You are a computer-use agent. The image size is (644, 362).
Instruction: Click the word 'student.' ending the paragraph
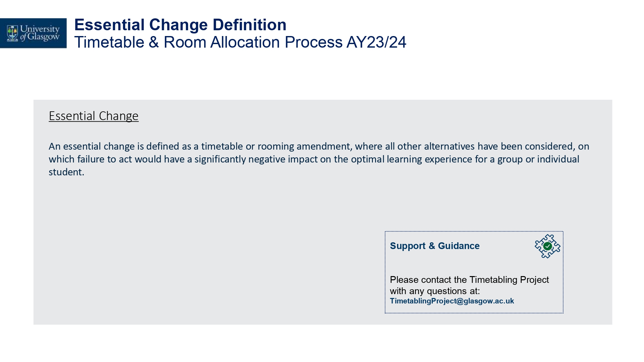[66, 172]
